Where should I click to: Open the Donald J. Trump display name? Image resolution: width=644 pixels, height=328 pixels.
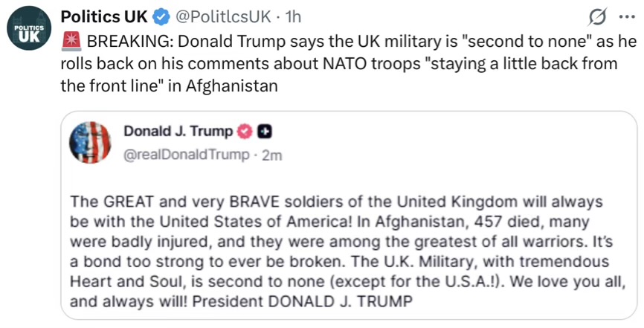[177, 132]
